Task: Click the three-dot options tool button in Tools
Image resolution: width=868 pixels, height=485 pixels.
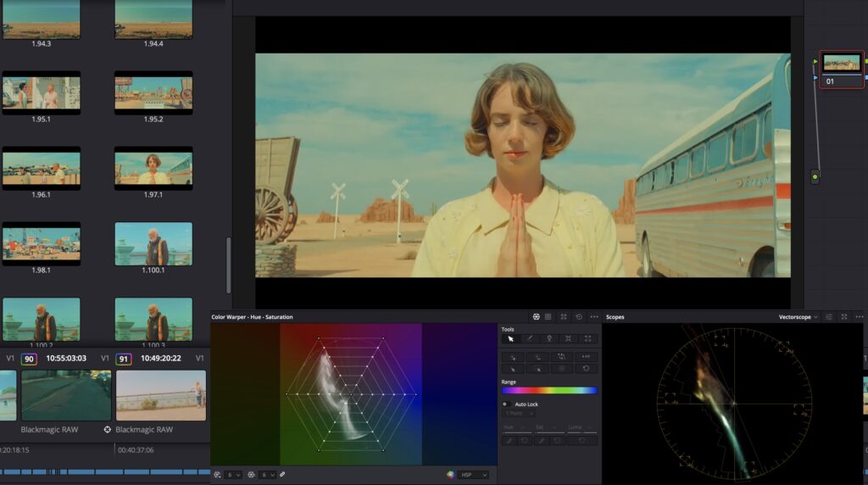Action: coord(586,357)
